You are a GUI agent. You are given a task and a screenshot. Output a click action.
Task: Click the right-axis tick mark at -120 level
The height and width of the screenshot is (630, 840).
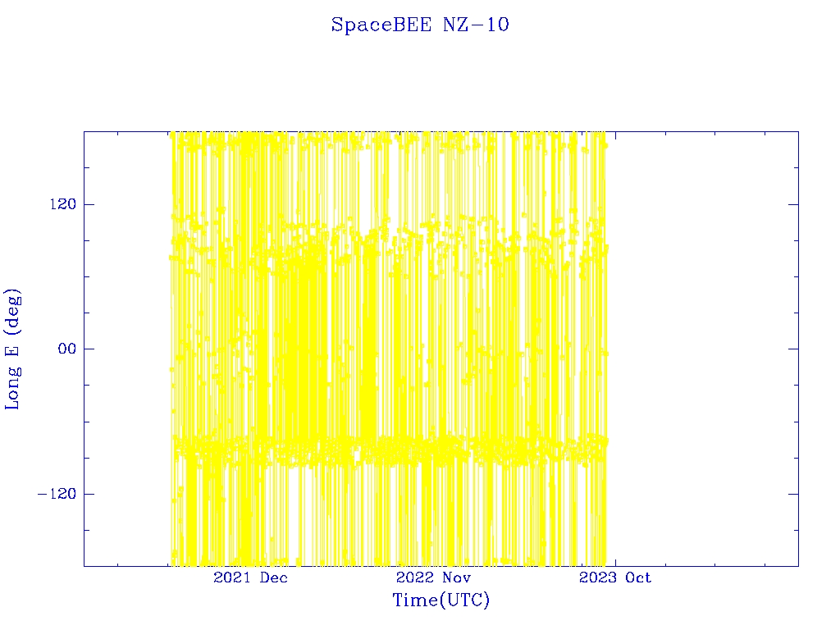point(792,494)
